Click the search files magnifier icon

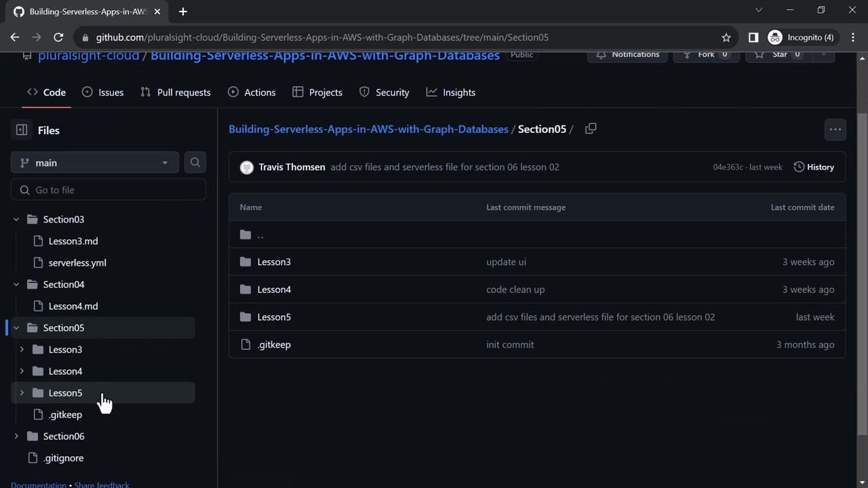pos(195,163)
